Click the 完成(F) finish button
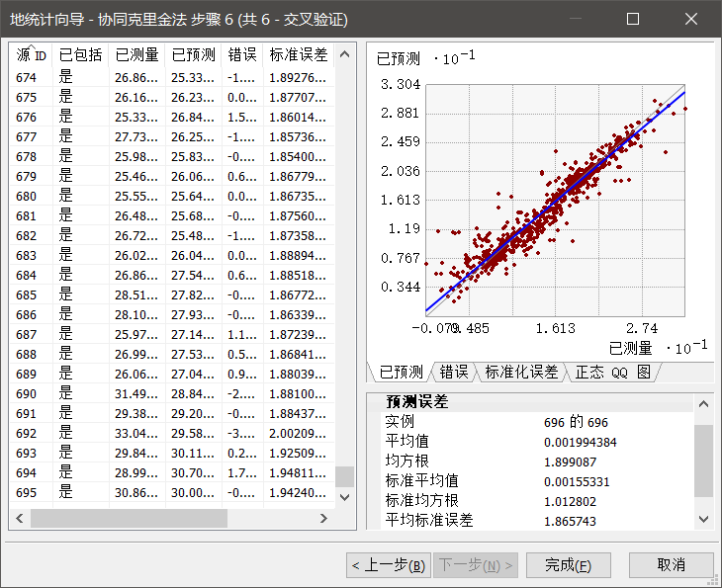Viewport: 722px width, 588px height. 569,565
